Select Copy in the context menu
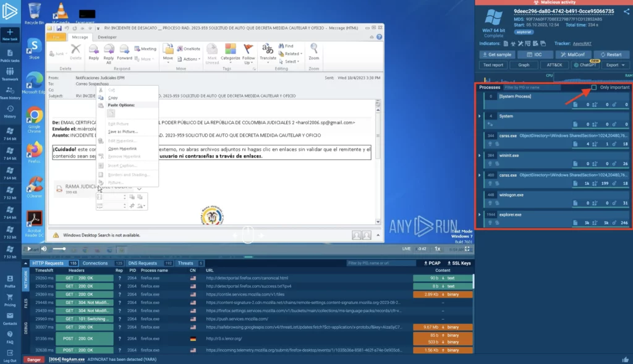633x364 pixels. click(x=113, y=98)
